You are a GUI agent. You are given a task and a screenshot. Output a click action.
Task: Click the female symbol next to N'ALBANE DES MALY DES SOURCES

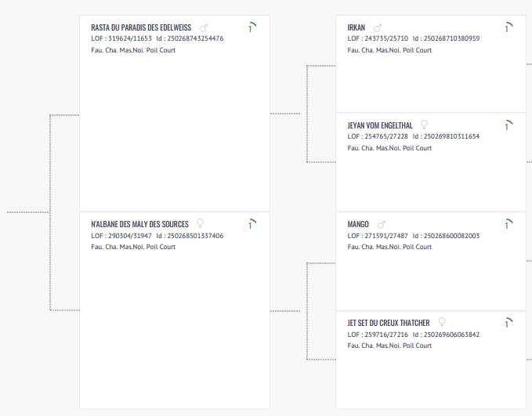(200, 223)
